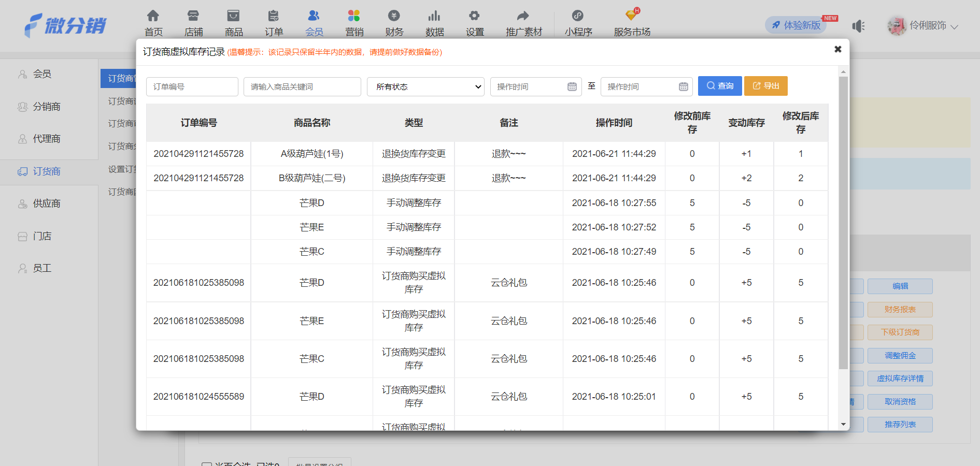Image resolution: width=980 pixels, height=466 pixels.
Task: Select 分销商 in the left sidebar
Action: pos(47,107)
